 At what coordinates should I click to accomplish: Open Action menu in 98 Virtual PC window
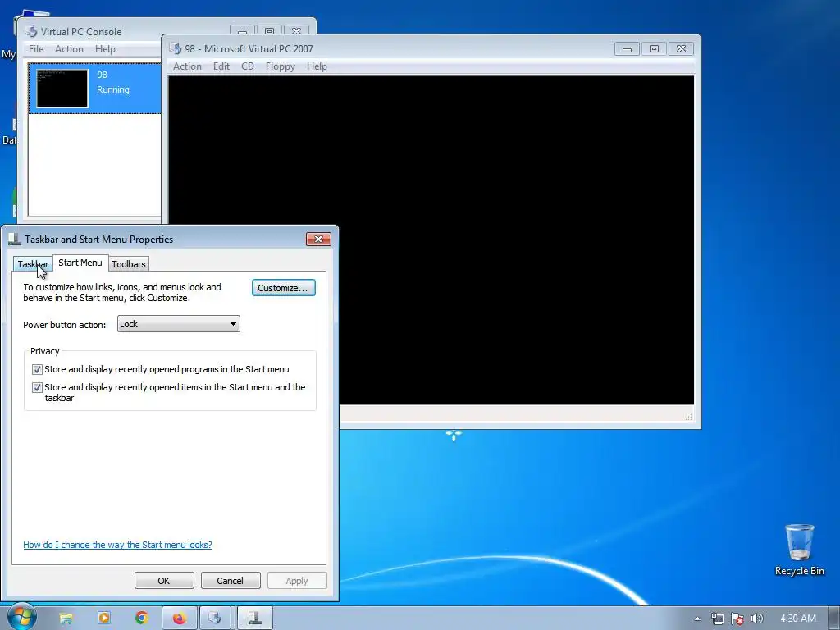[187, 66]
